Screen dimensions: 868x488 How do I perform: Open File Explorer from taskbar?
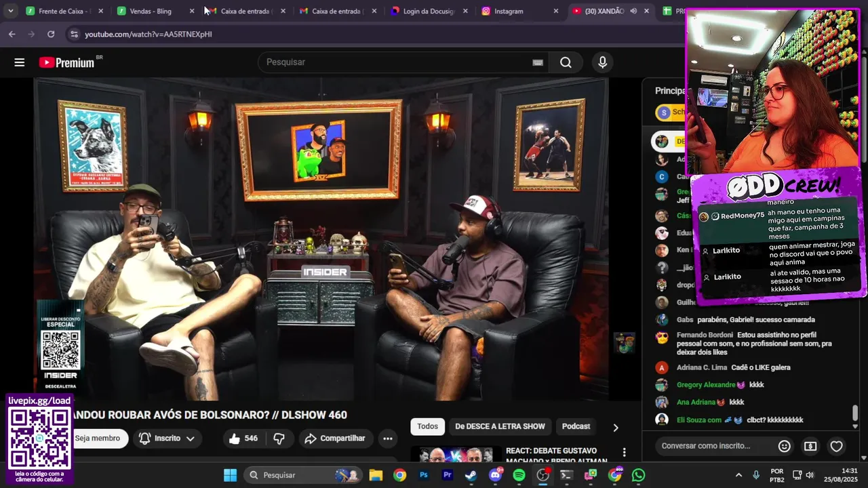(376, 475)
